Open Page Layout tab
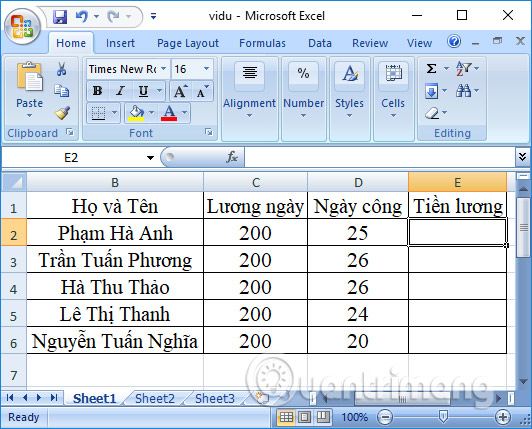This screenshot has width=532, height=429. click(x=188, y=43)
